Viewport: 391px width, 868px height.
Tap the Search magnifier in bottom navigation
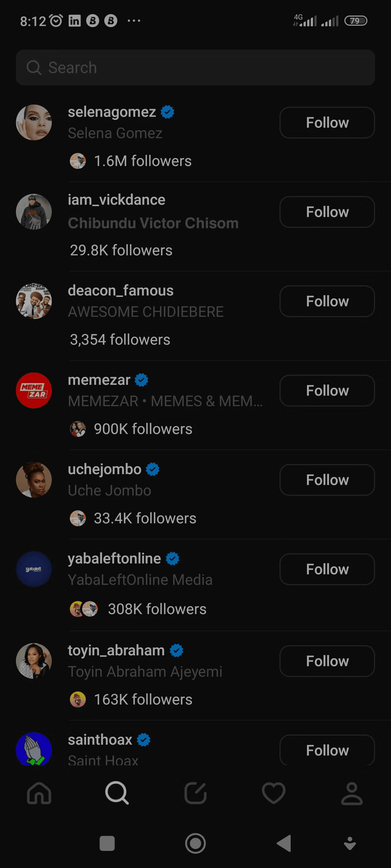point(117,793)
